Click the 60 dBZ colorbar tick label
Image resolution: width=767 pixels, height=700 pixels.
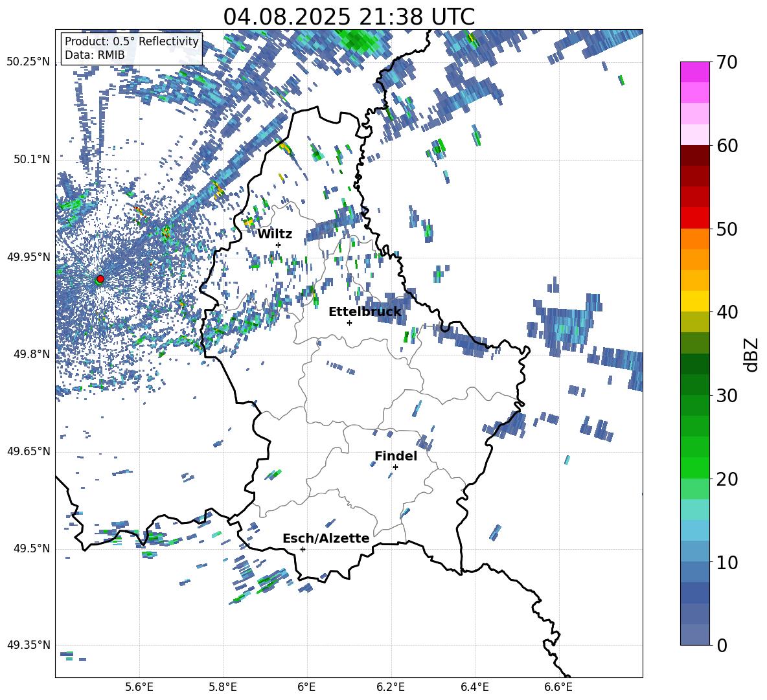click(726, 146)
